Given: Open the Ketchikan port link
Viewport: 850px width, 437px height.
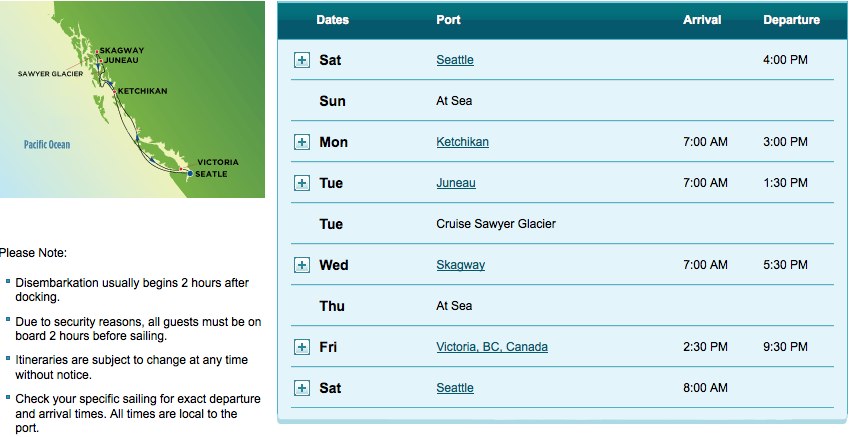Looking at the screenshot, I should coord(462,142).
